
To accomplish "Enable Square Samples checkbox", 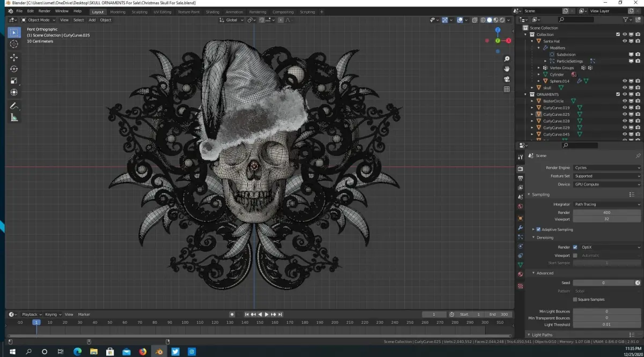I will tap(575, 300).
